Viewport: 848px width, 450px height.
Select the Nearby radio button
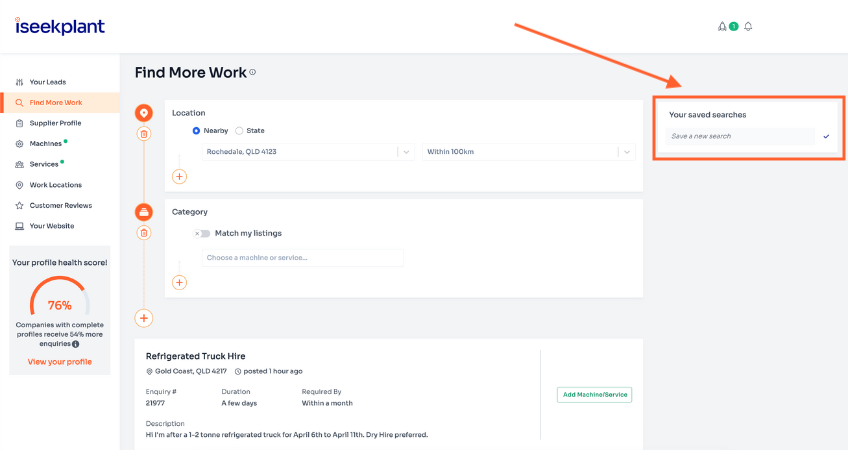click(197, 131)
